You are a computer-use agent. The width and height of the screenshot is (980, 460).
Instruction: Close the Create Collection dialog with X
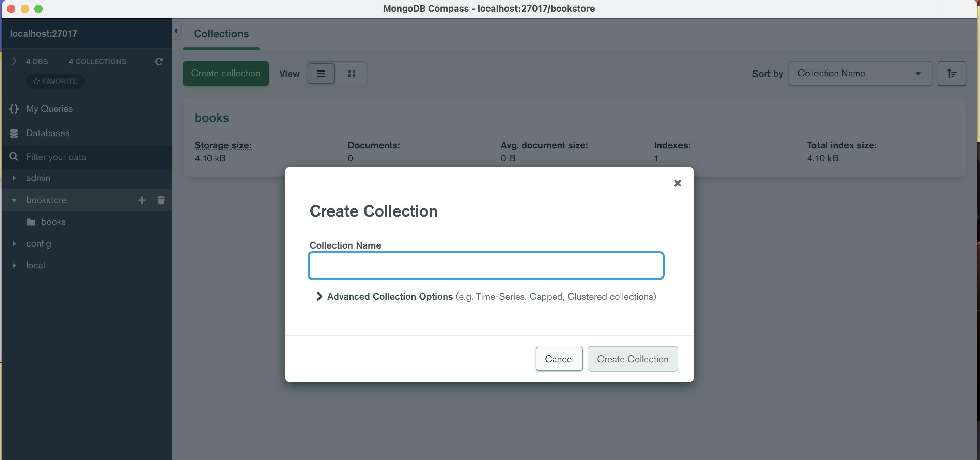[677, 183]
